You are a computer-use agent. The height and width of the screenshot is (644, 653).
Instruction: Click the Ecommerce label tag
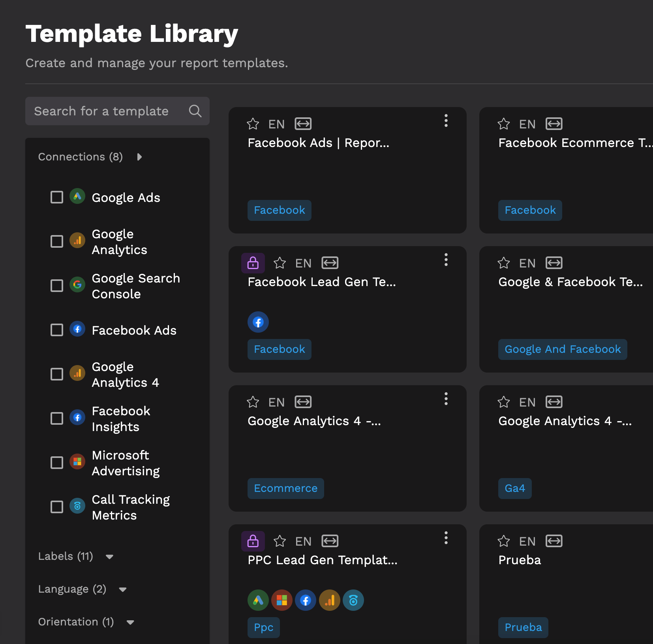click(x=286, y=488)
